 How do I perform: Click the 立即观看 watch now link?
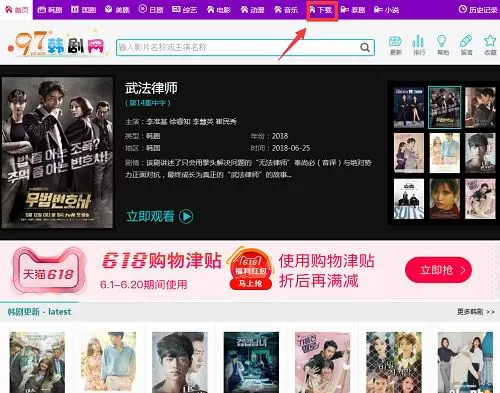click(150, 216)
